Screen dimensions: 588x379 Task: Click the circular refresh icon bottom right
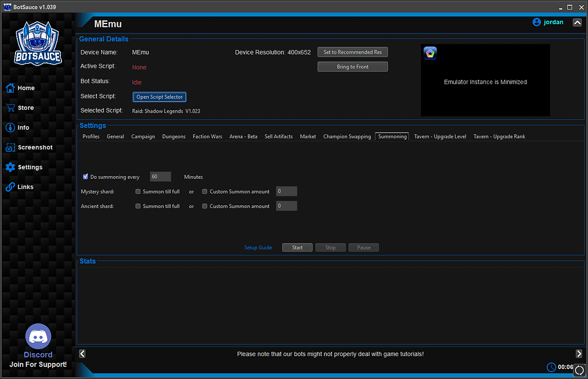(579, 370)
